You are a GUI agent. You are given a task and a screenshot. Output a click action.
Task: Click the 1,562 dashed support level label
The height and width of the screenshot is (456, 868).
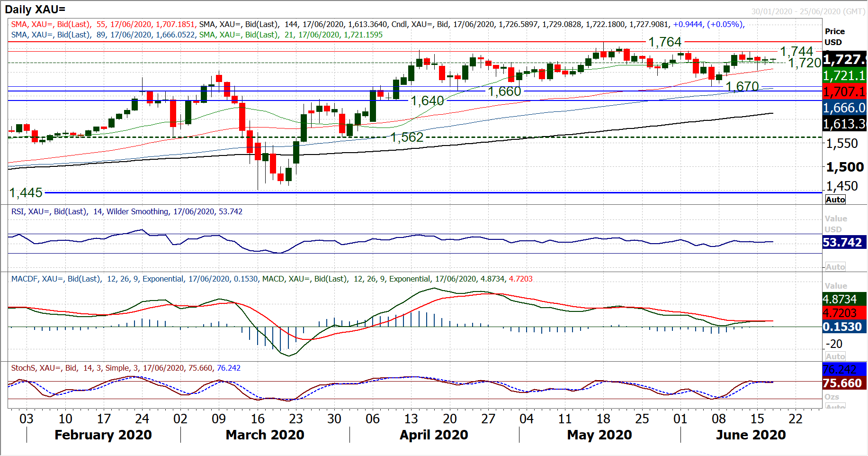(407, 137)
